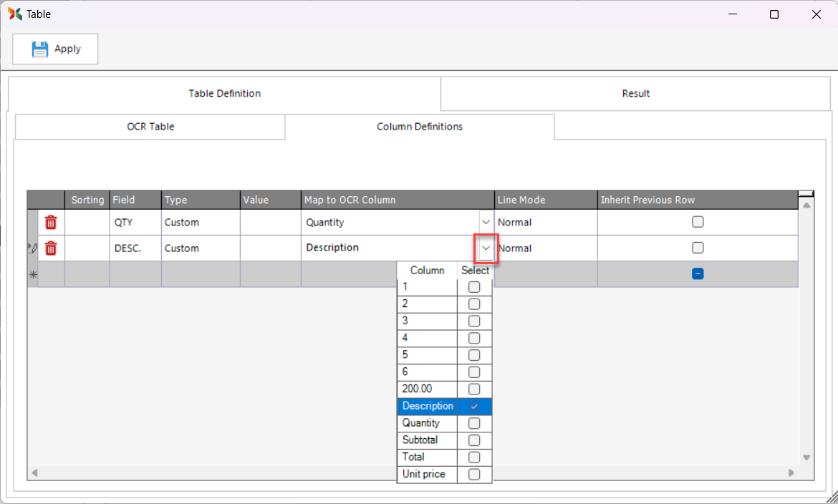Screen dimensions: 838x504
Task: Collapse the Description OCR column dropdown
Action: [x=486, y=248]
